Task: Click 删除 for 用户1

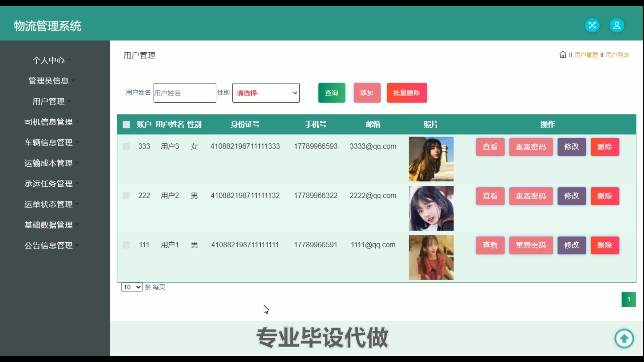Action: click(605, 245)
